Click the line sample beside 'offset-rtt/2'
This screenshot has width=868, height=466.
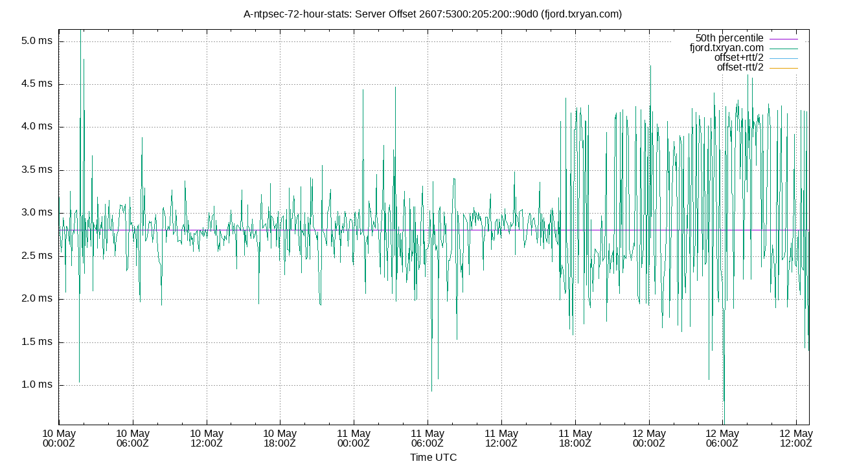tap(784, 68)
